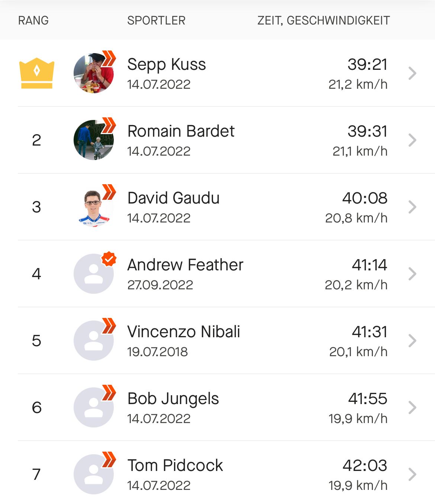Select the ZEIT, GESCHWINDIGKEIT header
435x504 pixels.
coord(323,20)
